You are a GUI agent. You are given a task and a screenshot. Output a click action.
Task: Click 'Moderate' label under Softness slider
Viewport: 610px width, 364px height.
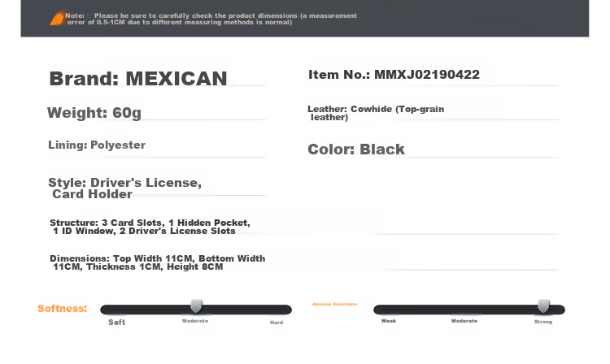coord(195,321)
